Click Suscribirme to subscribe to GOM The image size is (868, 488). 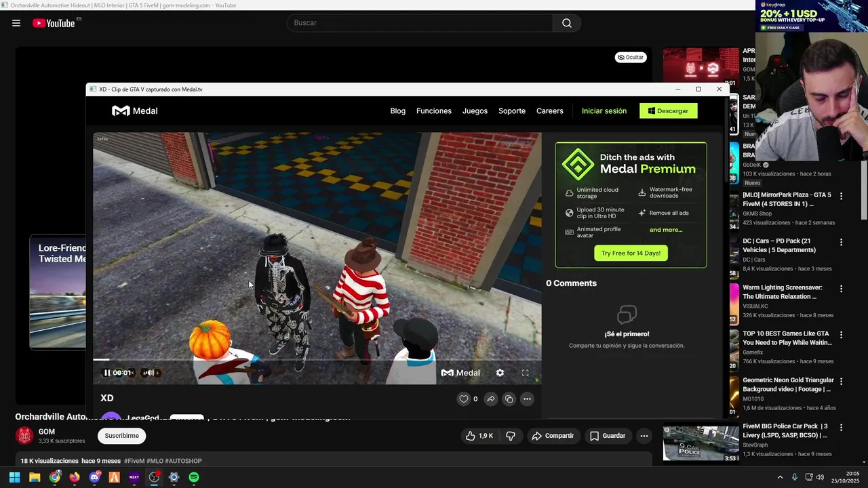pos(121,436)
